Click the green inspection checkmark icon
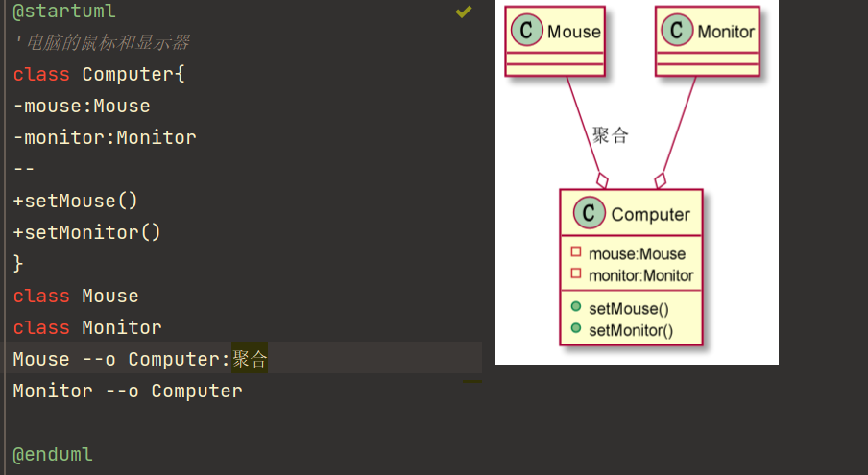Image resolution: width=868 pixels, height=475 pixels. pos(464,12)
